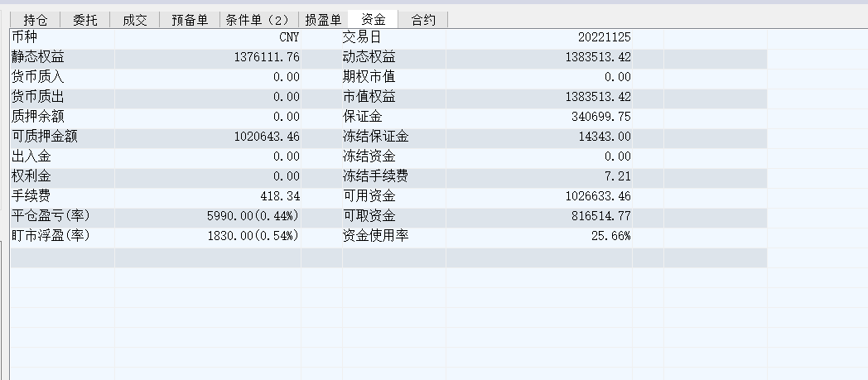
Task: Switch to the 预备单 tab
Action: (x=190, y=20)
